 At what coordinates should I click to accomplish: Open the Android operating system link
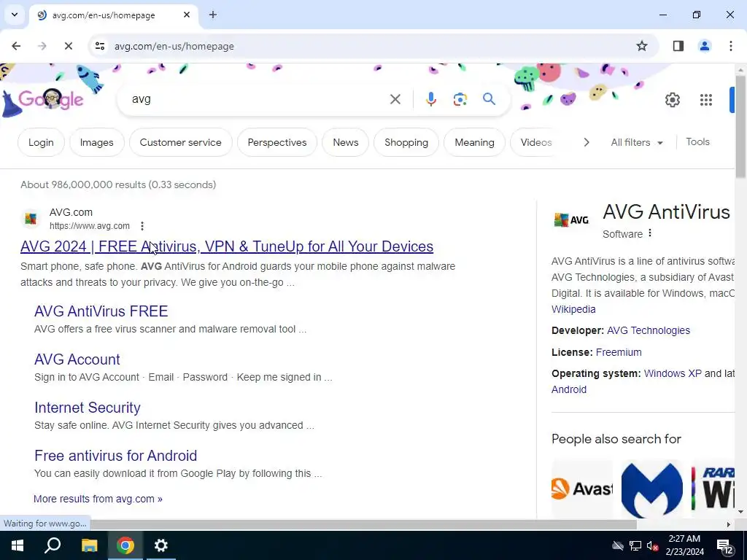[x=569, y=389]
